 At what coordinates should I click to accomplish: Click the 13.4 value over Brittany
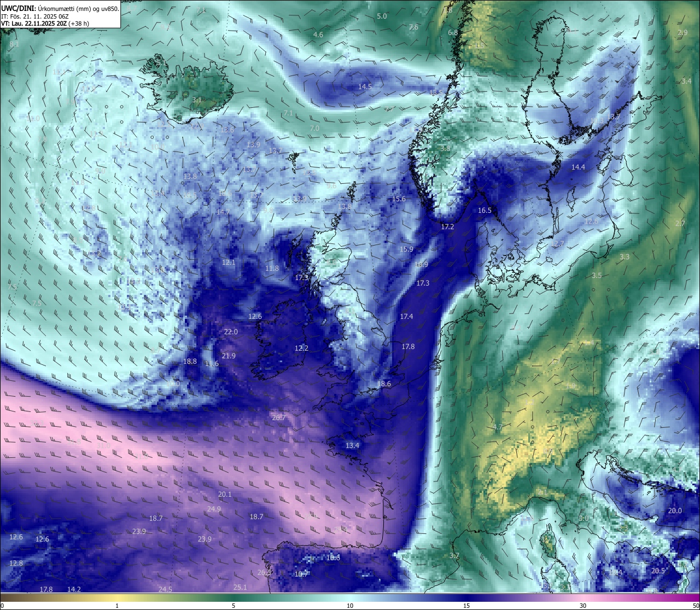tap(352, 446)
